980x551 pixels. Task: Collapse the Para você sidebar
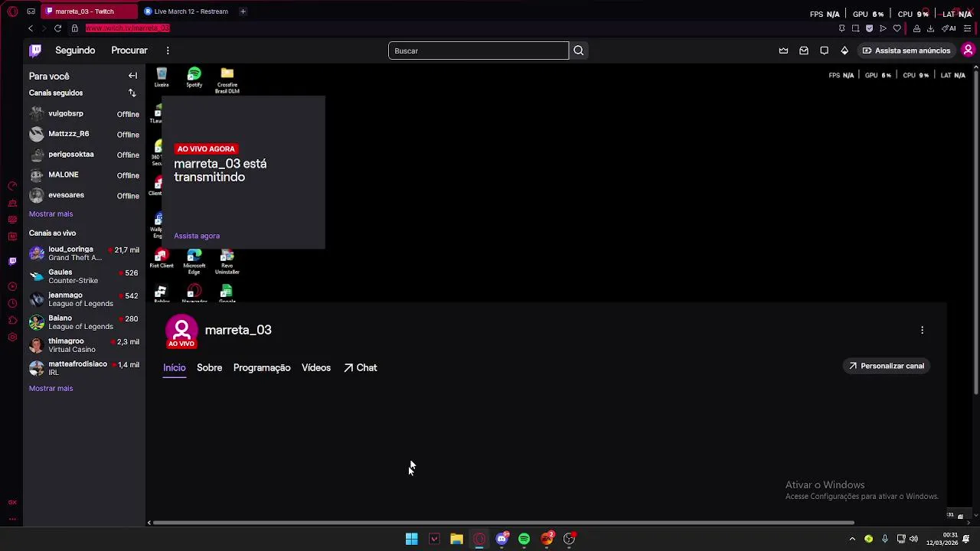pos(132,76)
